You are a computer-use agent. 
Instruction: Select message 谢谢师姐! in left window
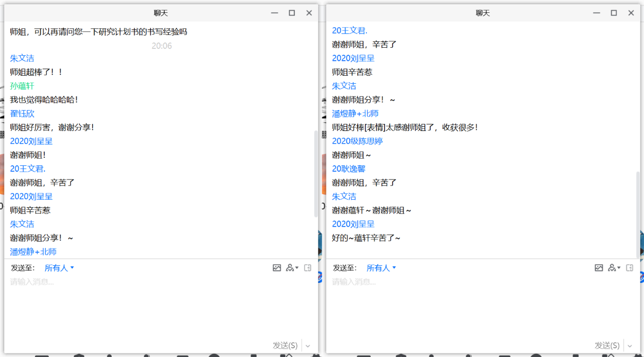[28, 155]
